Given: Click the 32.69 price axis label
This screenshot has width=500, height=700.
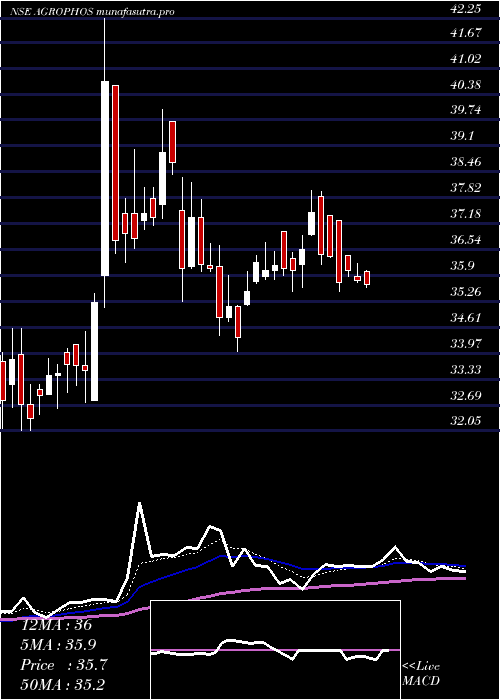Looking at the screenshot, I should pyautogui.click(x=466, y=395).
